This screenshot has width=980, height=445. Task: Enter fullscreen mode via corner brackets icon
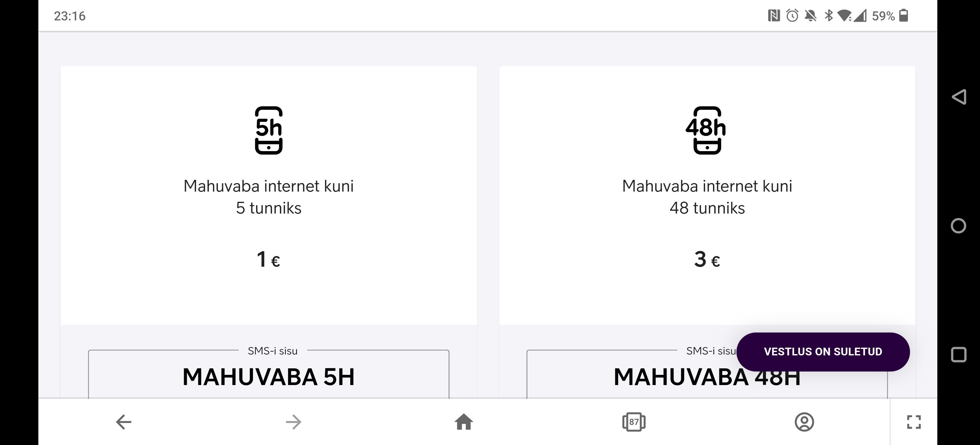pos(914,422)
